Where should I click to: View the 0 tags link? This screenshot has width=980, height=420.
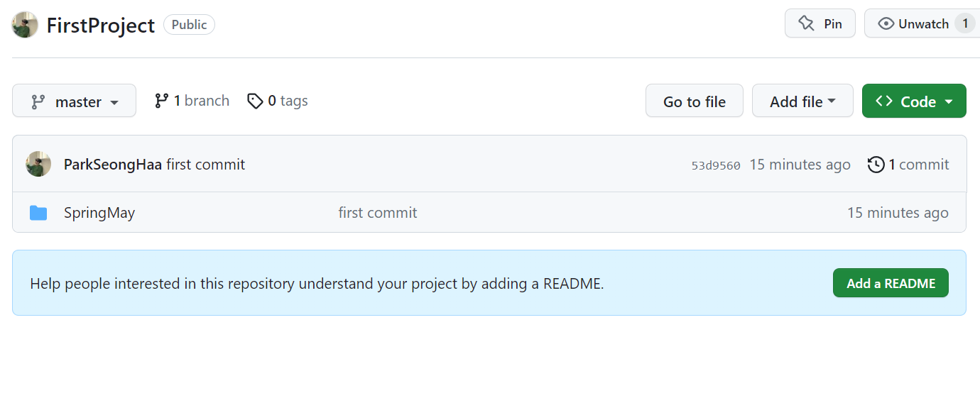[x=278, y=101]
